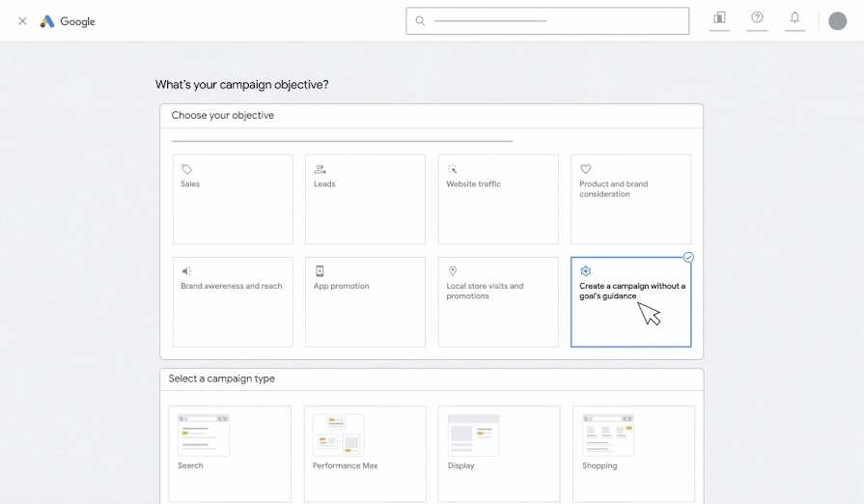Click the Sales tag icon
The image size is (864, 504).
click(186, 169)
